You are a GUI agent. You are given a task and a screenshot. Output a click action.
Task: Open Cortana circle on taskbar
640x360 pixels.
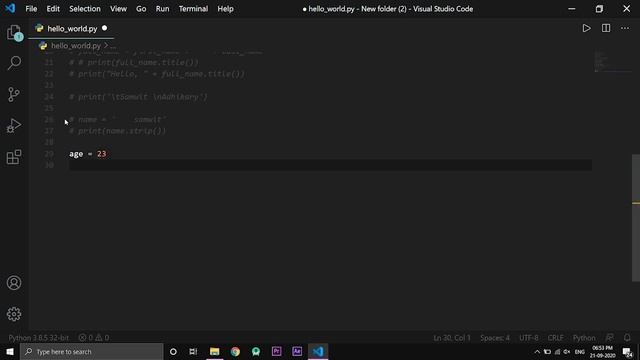[x=173, y=351]
